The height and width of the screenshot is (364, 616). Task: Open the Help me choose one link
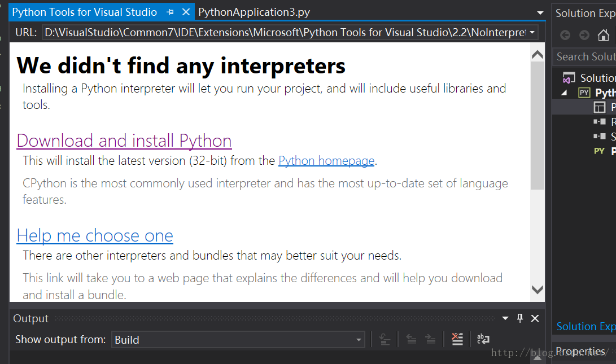click(x=95, y=235)
